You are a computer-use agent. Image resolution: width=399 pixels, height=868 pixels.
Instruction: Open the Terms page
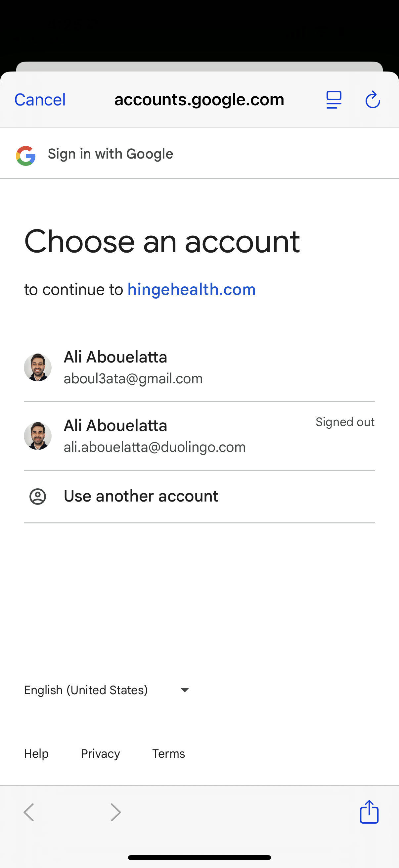(x=168, y=753)
